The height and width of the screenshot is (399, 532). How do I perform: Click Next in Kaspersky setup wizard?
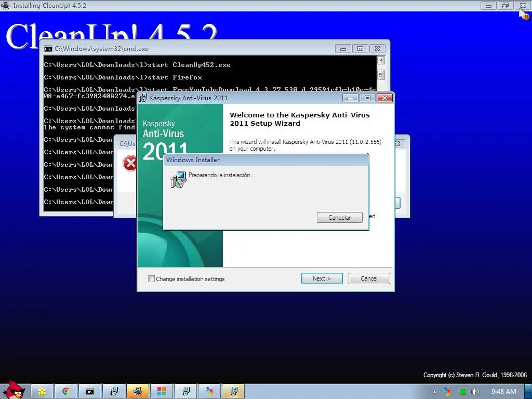[322, 278]
